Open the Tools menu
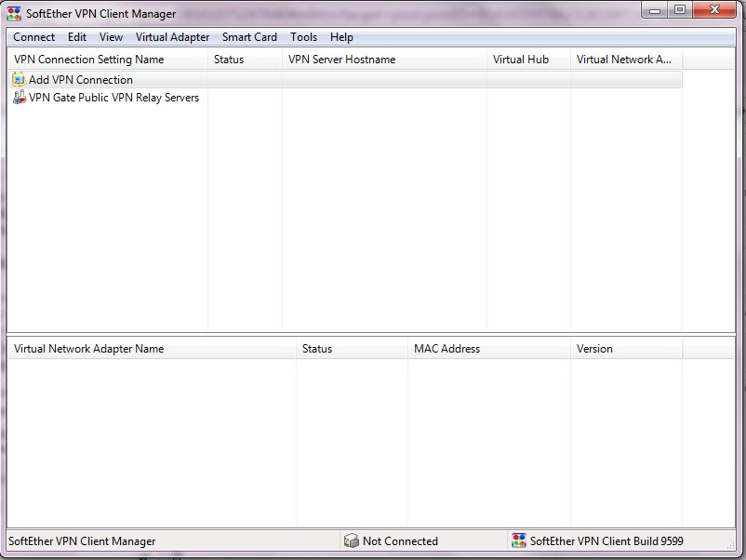 click(x=303, y=37)
